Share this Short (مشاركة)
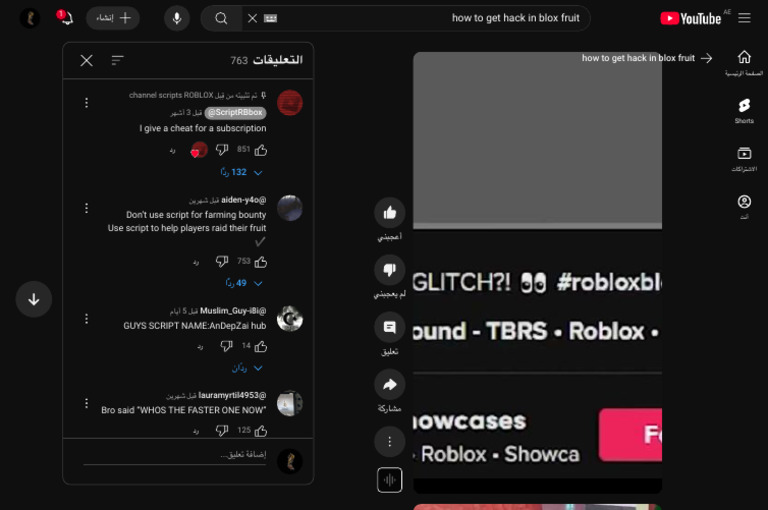Image resolution: width=768 pixels, height=510 pixels. 389,385
